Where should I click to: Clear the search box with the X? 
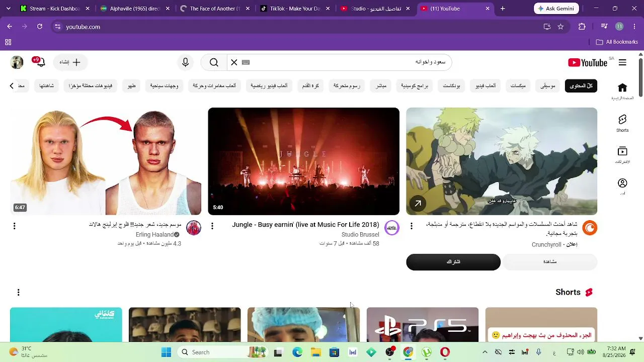234,62
